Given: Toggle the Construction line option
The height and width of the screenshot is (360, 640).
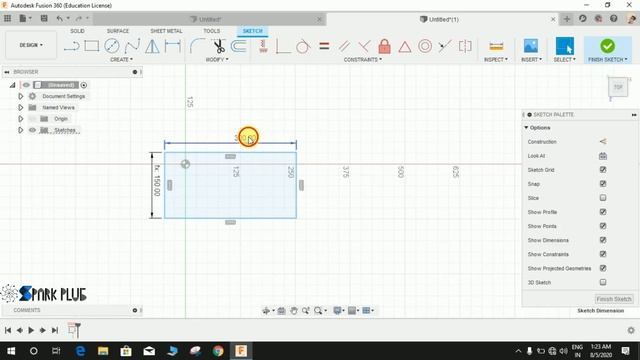Looking at the screenshot, I should pos(603,142).
